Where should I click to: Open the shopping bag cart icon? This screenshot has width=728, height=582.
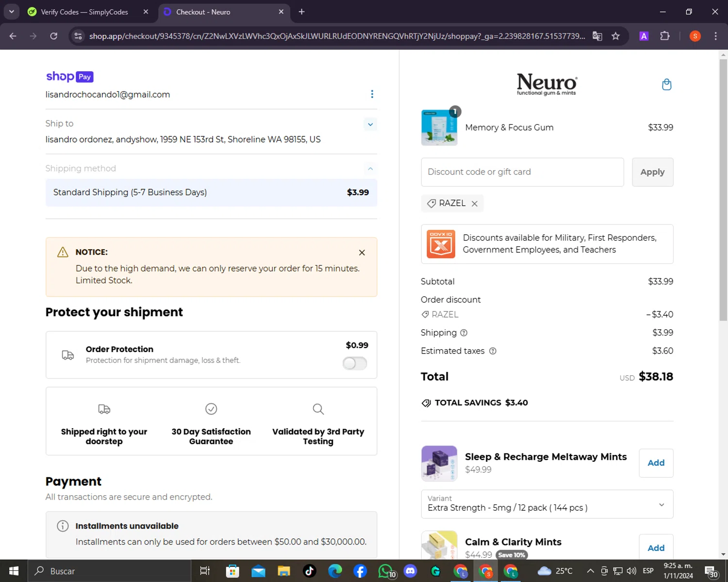(x=666, y=84)
